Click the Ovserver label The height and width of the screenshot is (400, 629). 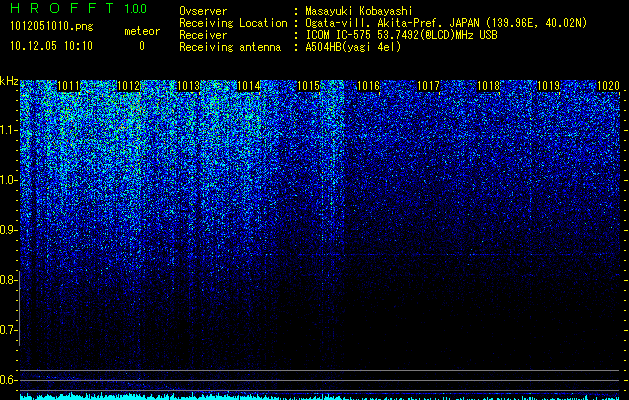(x=203, y=11)
